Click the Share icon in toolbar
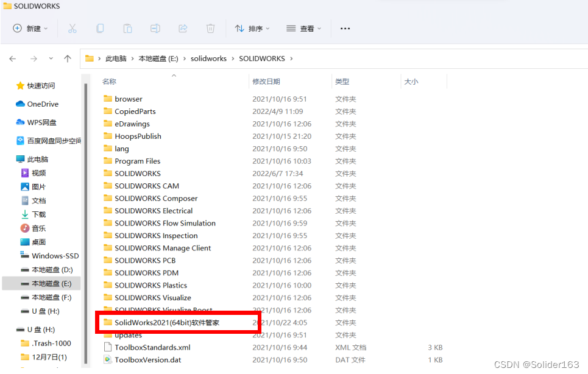The image size is (588, 374). [183, 28]
